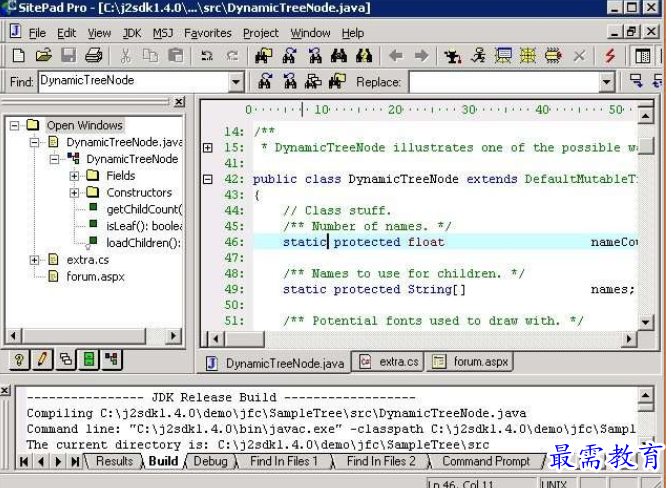Click the window layout icon at toolbar end
Screen dimensions: 671x488
click(x=642, y=56)
